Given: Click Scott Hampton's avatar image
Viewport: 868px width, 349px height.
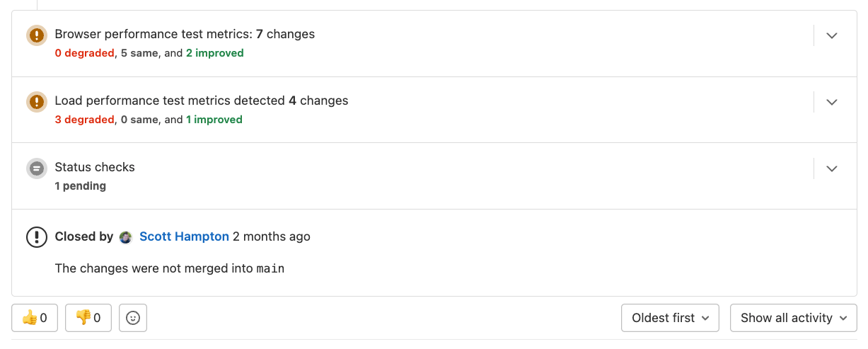Looking at the screenshot, I should coord(126,237).
